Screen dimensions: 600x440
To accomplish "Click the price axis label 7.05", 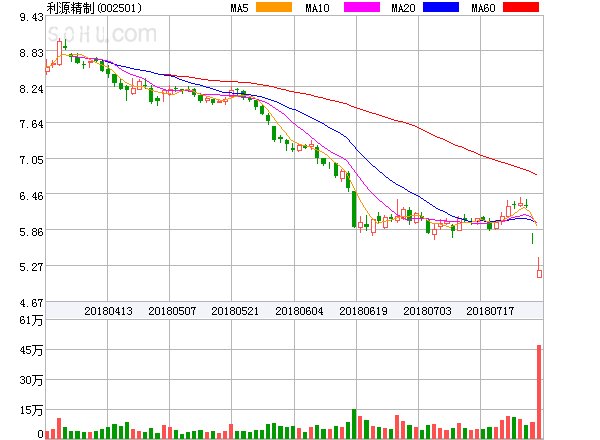I will coord(31,160).
